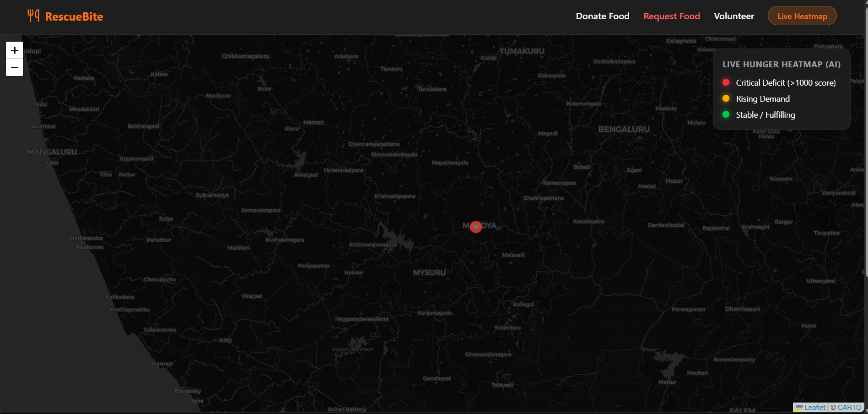Click the Channapattana label on map
This screenshot has width=868, height=414.
[544, 198]
